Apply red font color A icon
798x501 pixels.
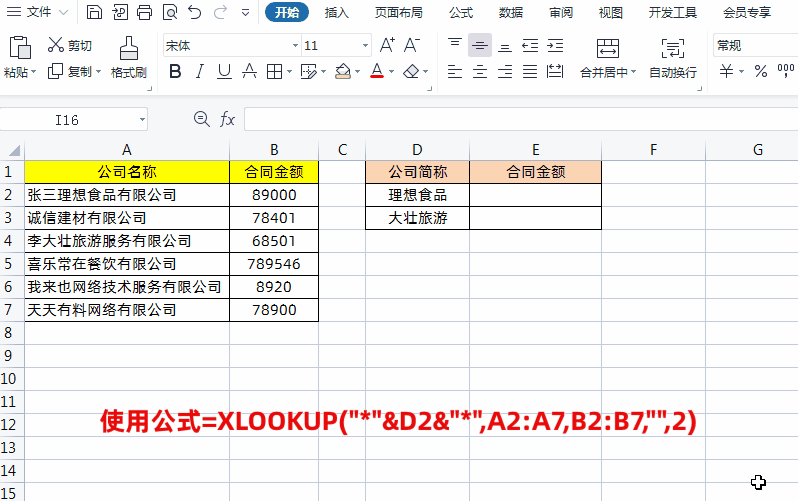377,71
